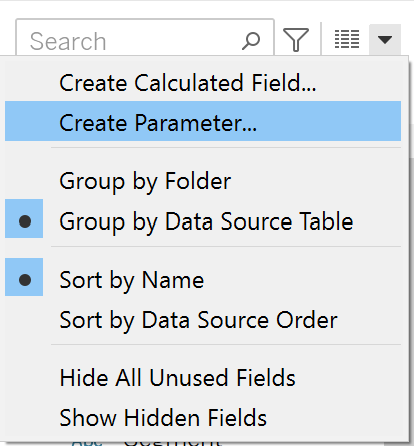
Task: Click the magnifying glass search icon
Action: coord(251,41)
